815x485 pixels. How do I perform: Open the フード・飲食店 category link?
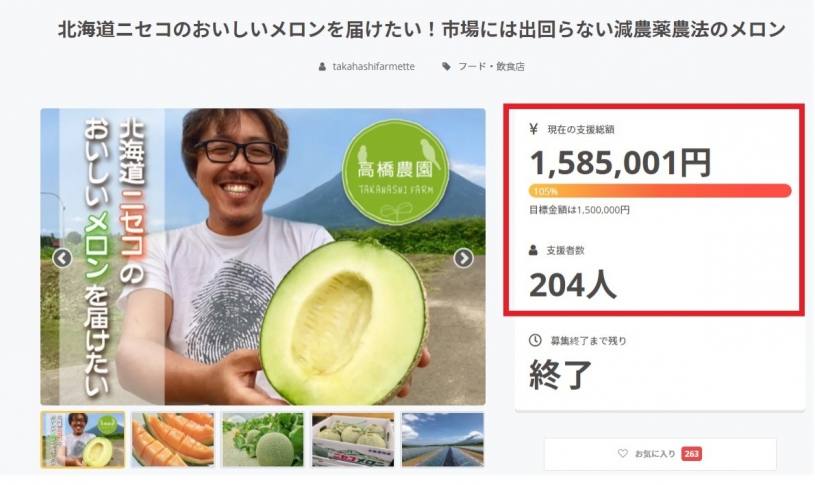(x=491, y=67)
